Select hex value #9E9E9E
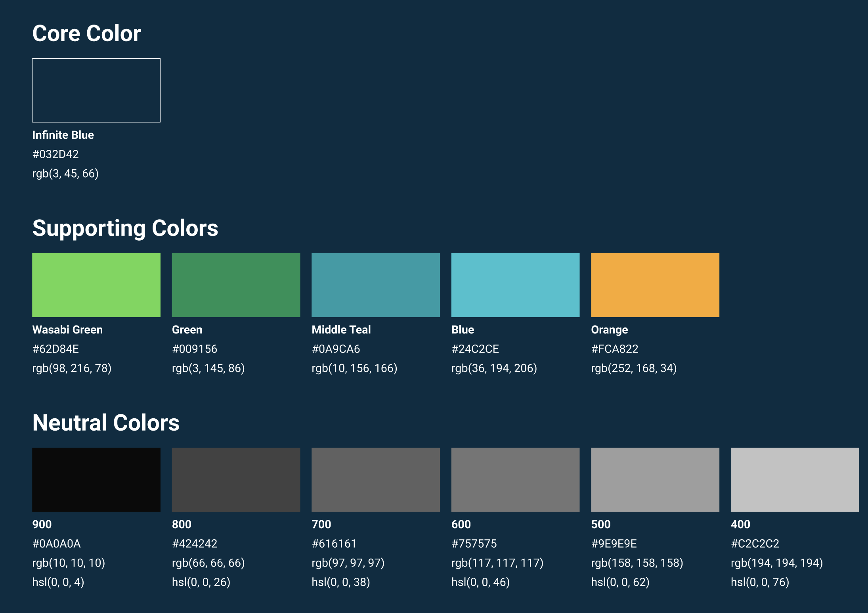Image resolution: width=868 pixels, height=613 pixels. (x=614, y=544)
